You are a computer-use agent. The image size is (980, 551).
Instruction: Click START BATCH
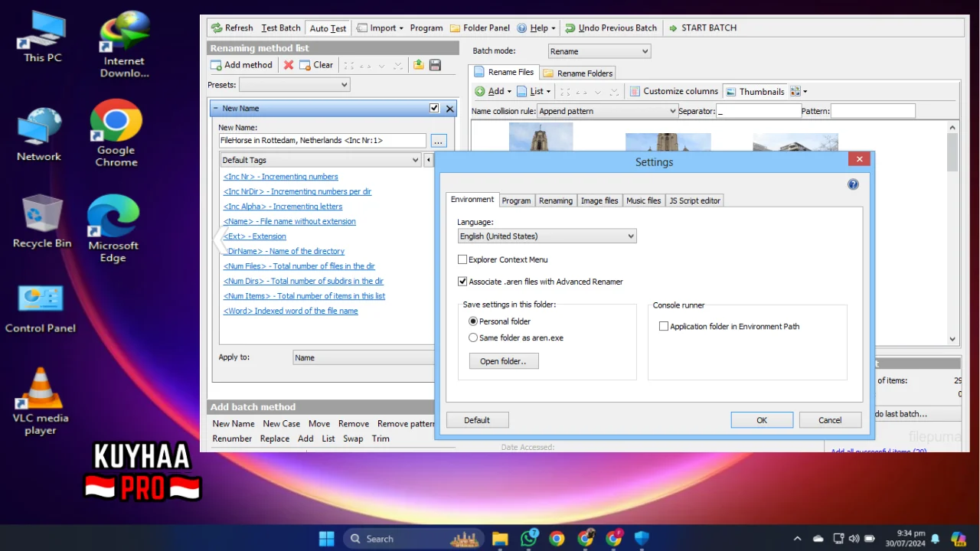point(702,28)
